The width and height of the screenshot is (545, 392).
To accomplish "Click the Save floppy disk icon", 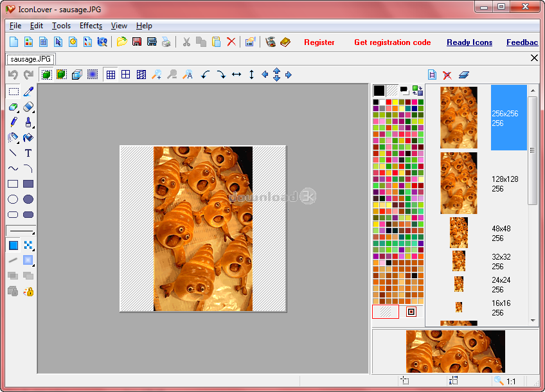I will click(136, 42).
